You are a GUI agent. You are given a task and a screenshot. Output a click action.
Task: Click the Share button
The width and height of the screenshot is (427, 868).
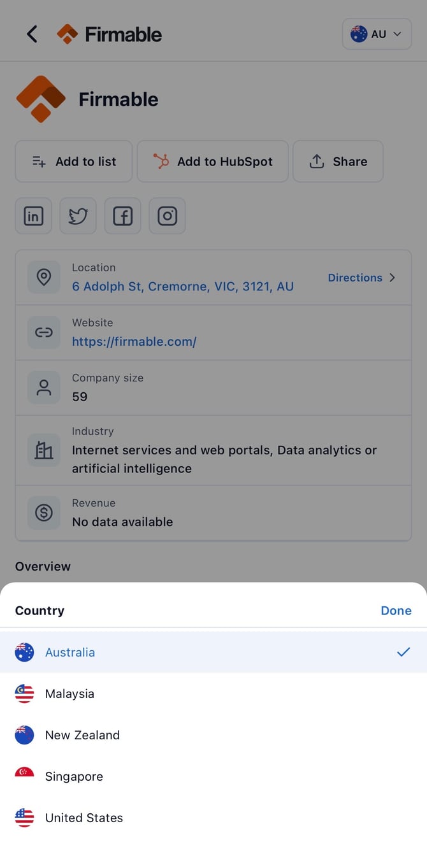tap(338, 161)
